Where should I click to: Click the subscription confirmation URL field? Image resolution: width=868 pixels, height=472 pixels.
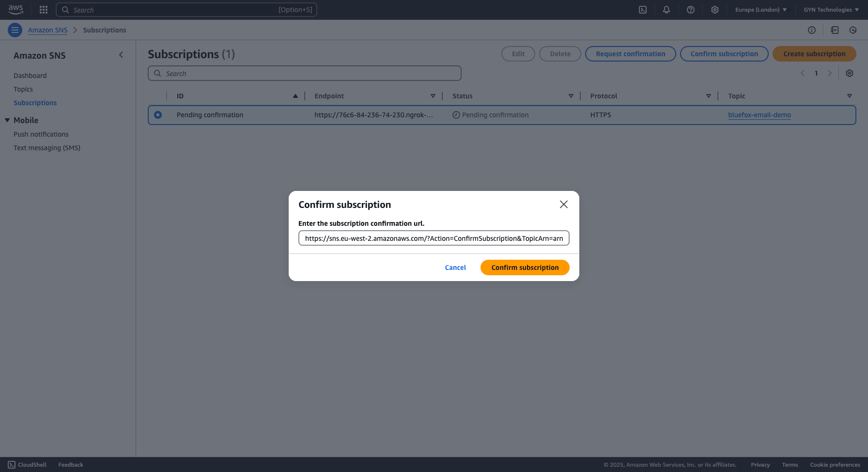point(434,238)
